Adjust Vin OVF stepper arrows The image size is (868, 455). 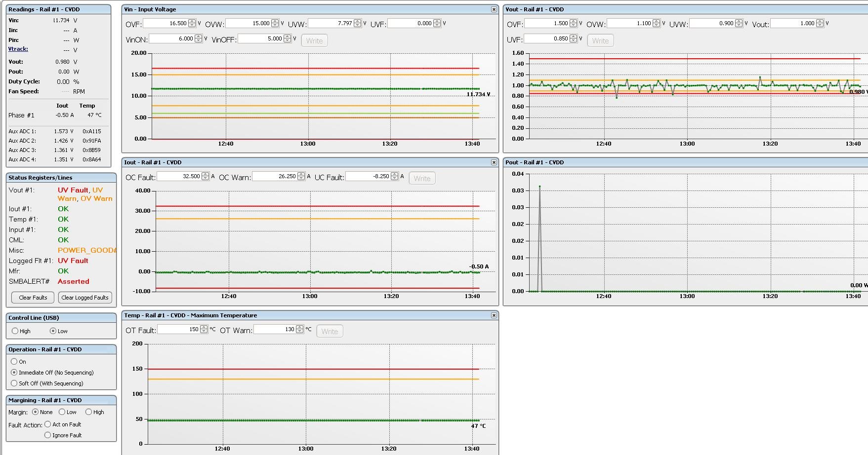pyautogui.click(x=192, y=23)
